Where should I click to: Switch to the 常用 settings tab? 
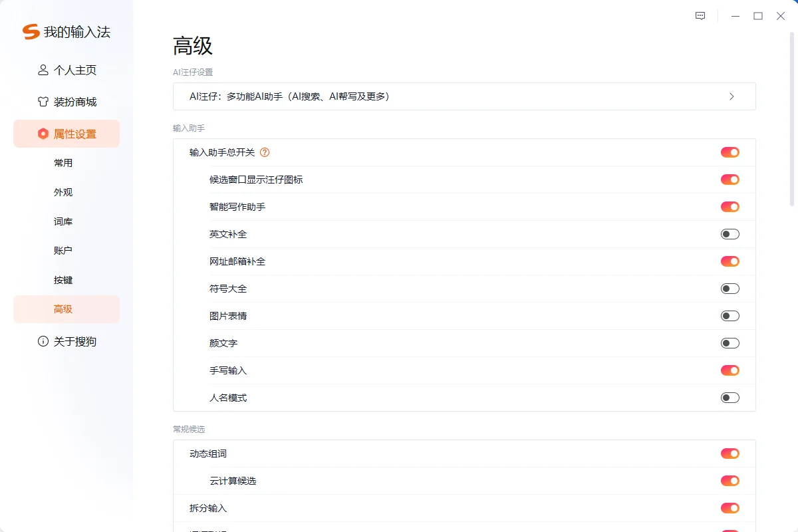tap(63, 163)
